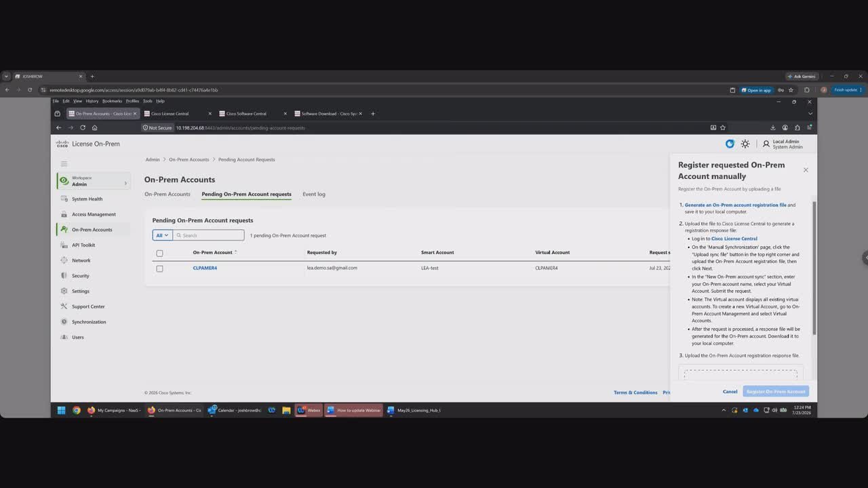This screenshot has height=488, width=868.
Task: Open Webex from the taskbar
Action: 309,410
